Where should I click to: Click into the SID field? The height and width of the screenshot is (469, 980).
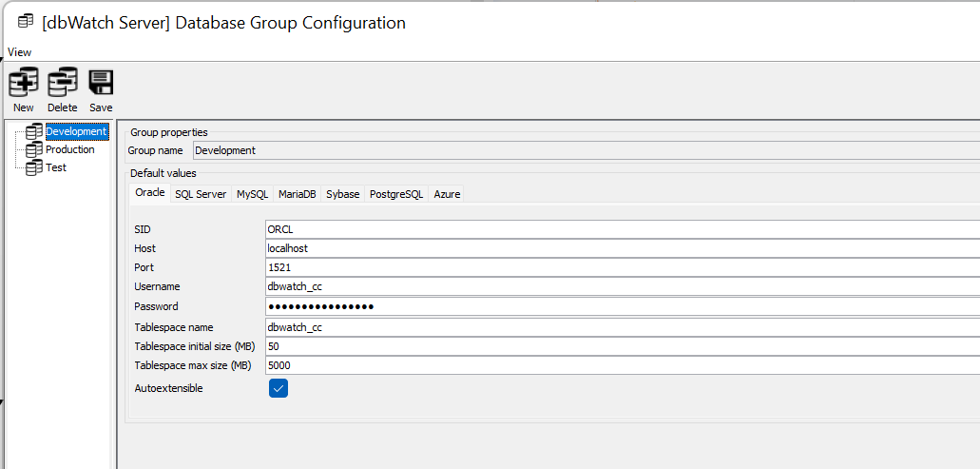tap(623, 229)
